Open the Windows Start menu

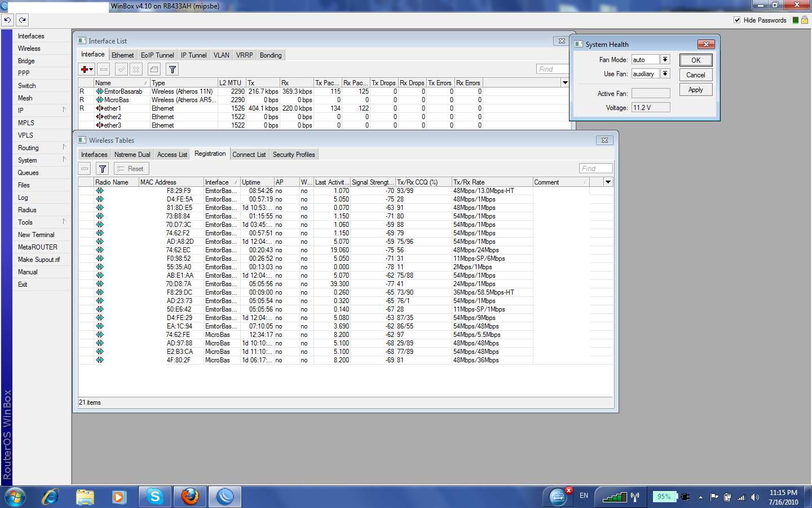coord(15,497)
